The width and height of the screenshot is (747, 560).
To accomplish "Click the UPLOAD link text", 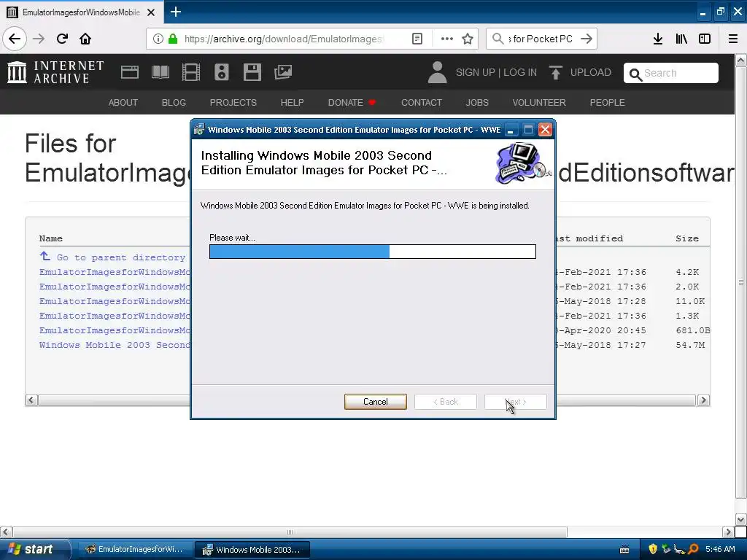I will (591, 72).
